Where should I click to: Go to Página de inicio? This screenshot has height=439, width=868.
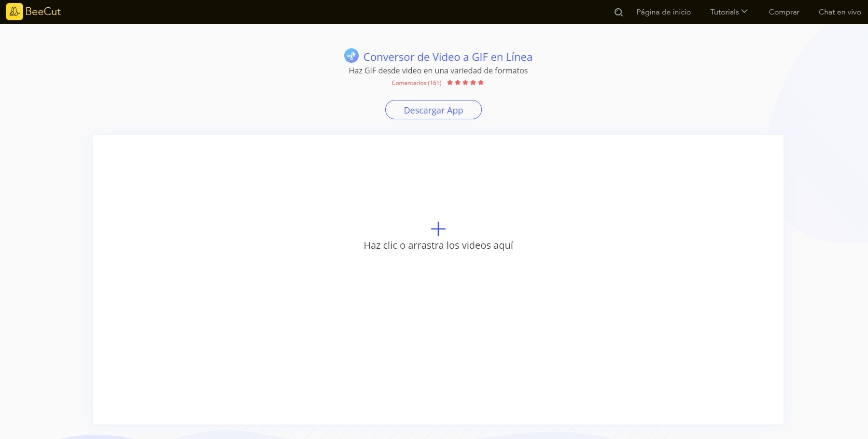click(x=663, y=12)
